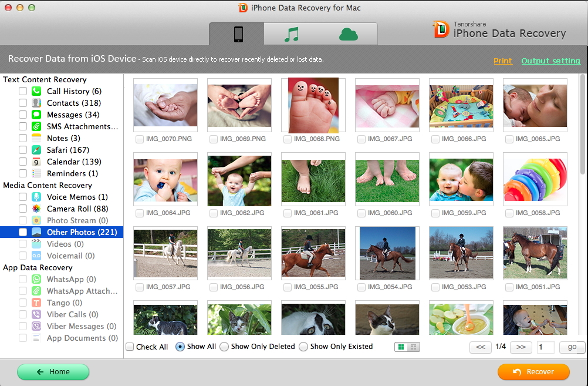This screenshot has width=588, height=386.
Task: Click the Call History phone icon
Action: [x=36, y=91]
